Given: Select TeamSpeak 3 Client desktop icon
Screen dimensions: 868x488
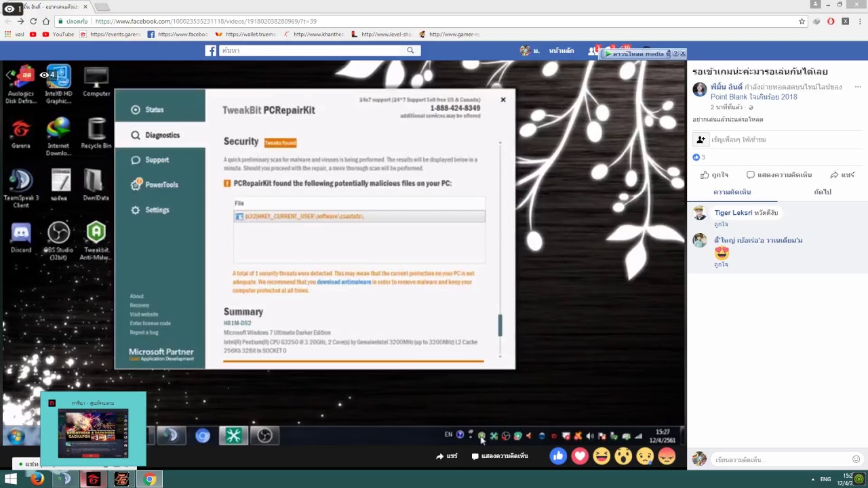Looking at the screenshot, I should pos(21,188).
